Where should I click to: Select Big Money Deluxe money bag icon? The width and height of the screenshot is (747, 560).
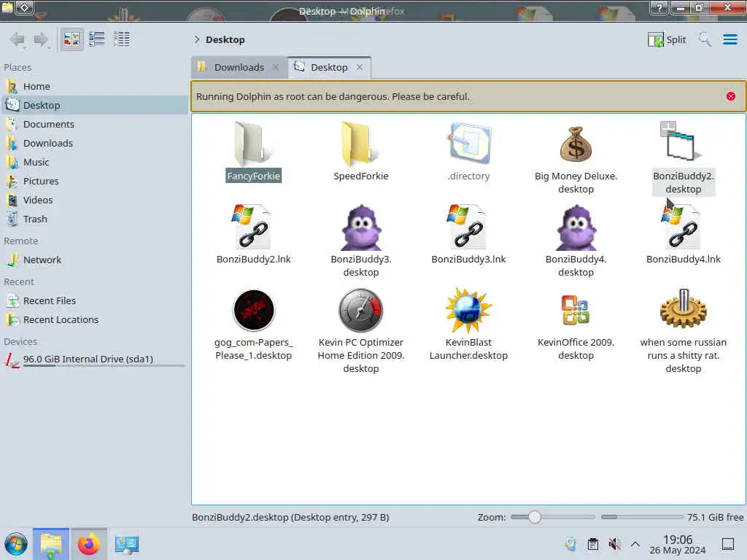(x=576, y=144)
